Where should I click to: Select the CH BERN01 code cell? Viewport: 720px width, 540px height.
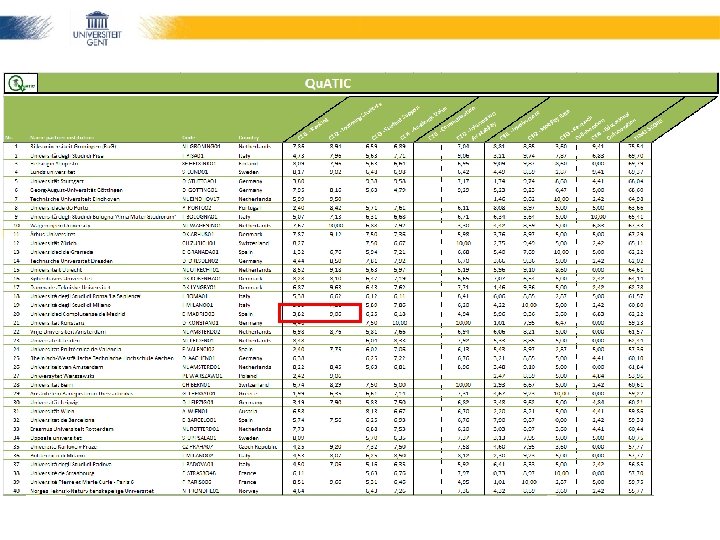click(x=196, y=385)
